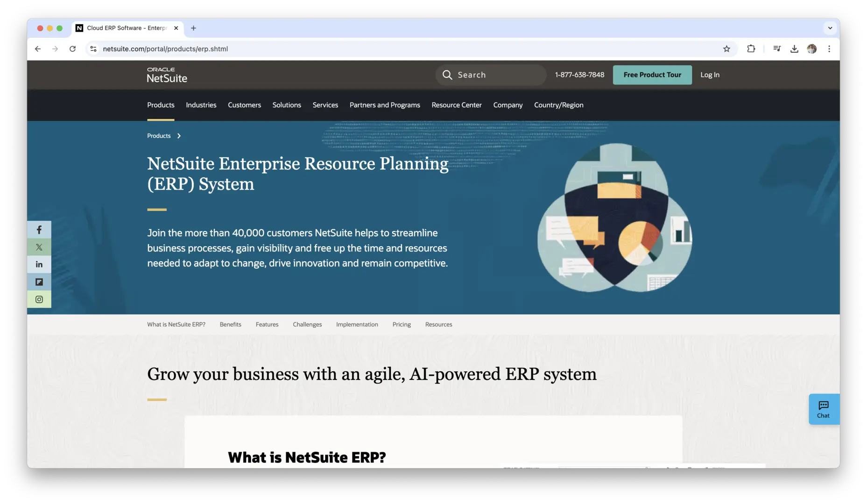The width and height of the screenshot is (867, 504).
Task: Open the Industries menu
Action: coord(201,105)
